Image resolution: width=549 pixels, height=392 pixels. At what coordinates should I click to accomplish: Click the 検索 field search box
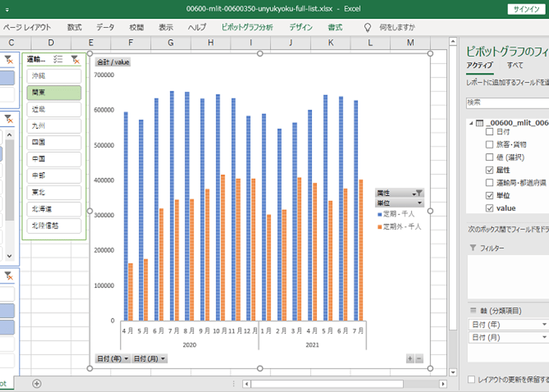[507, 103]
